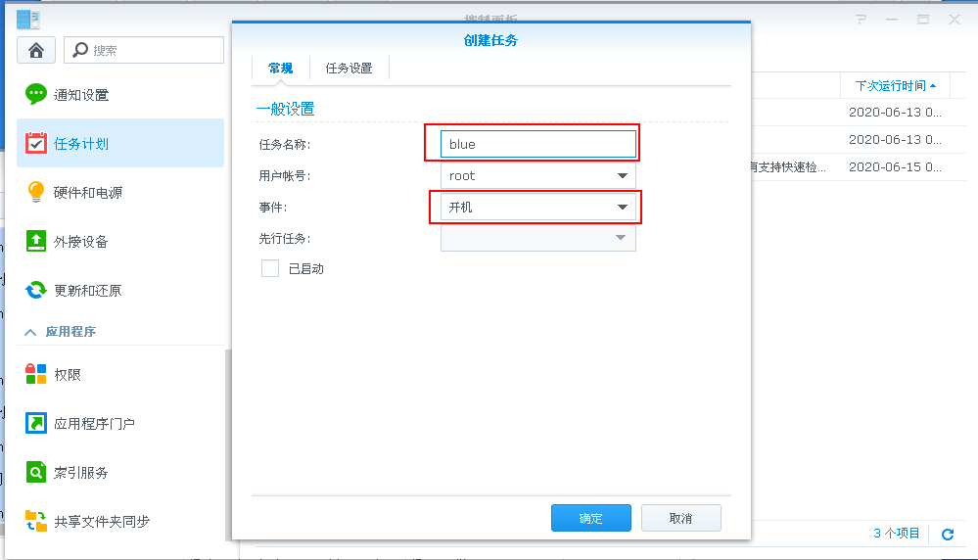
Task: Open 硬件和电源 light bulb icon
Action: click(x=35, y=192)
